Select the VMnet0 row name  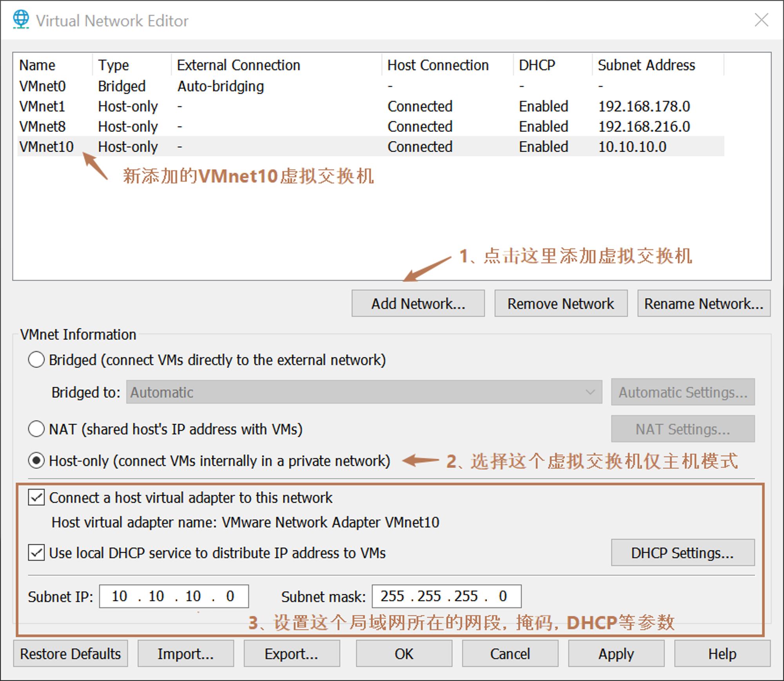pyautogui.click(x=42, y=86)
